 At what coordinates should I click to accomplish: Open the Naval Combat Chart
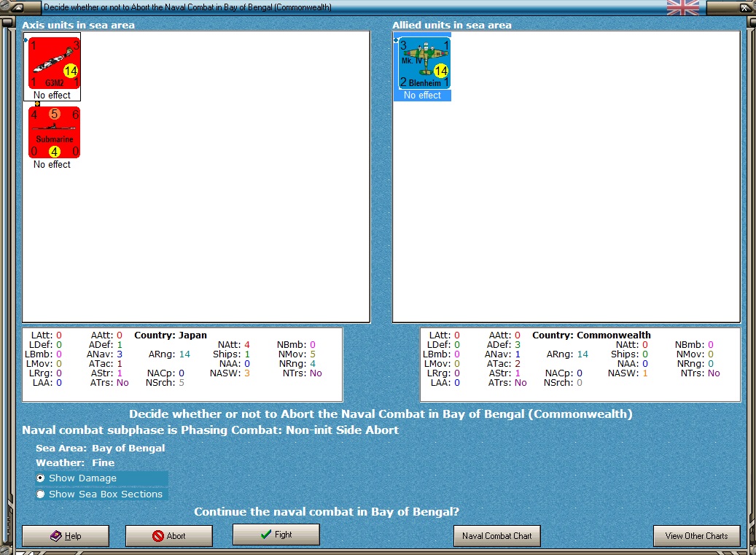[496, 536]
